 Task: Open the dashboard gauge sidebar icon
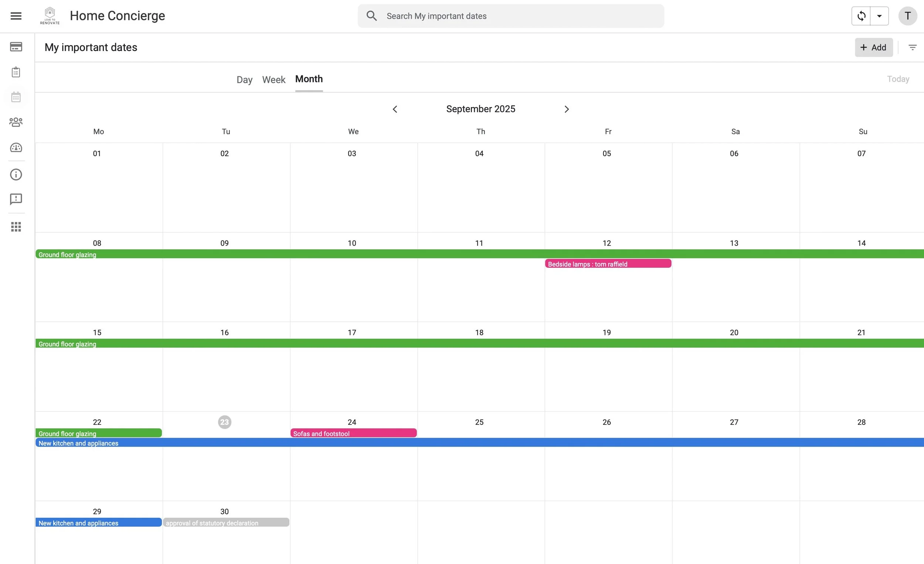tap(16, 148)
